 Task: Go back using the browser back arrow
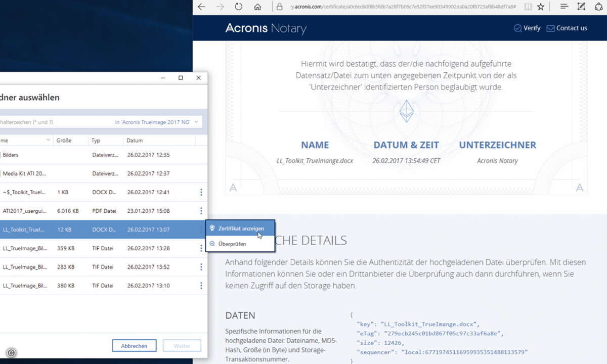[x=202, y=7]
